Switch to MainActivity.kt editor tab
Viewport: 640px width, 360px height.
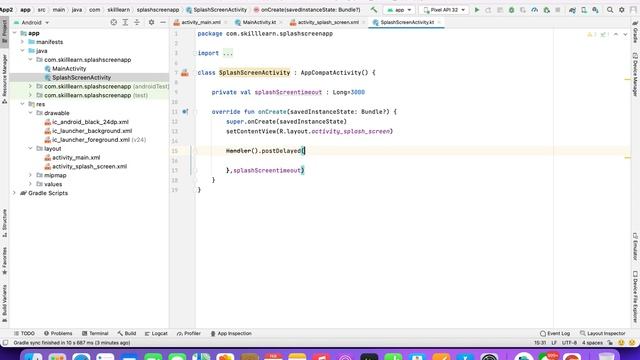pyautogui.click(x=258, y=22)
